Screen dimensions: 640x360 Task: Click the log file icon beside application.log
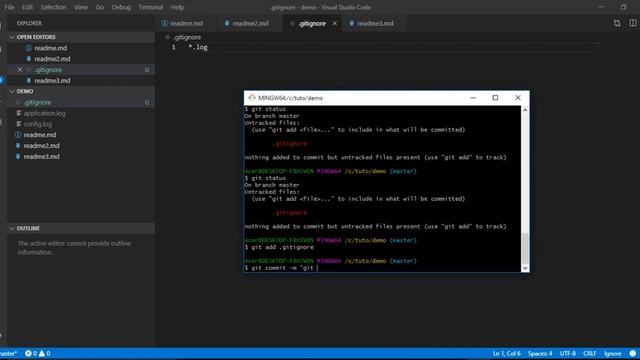click(x=18, y=113)
